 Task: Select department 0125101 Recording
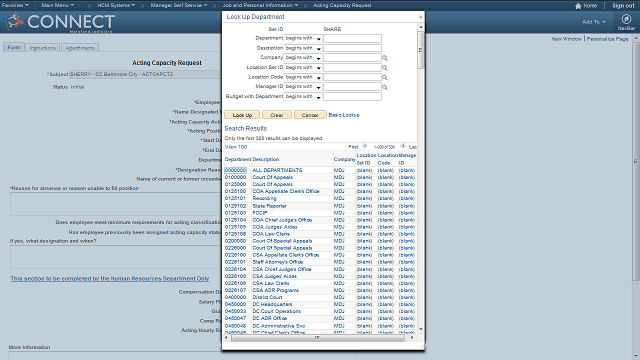(236, 198)
